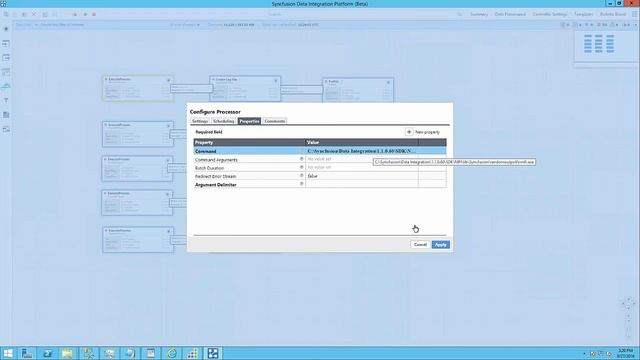This screenshot has width=640, height=360.
Task: Click the Data Integration Platform taskbar icon
Action: pos(213,353)
